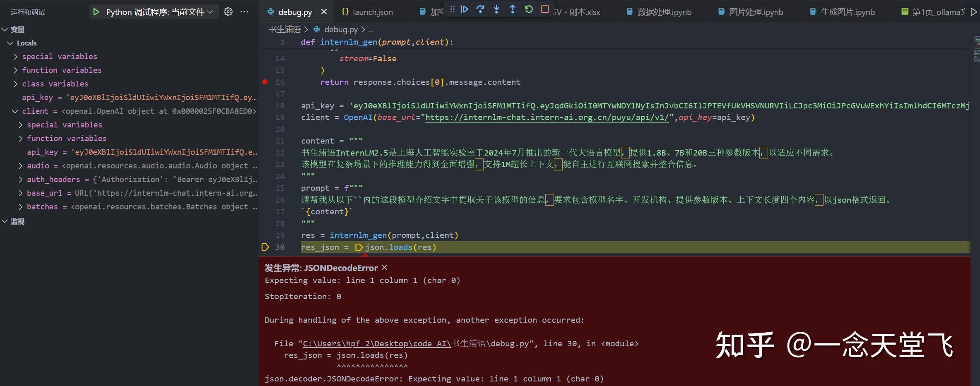The image size is (980, 386).
Task: Close the JSONDecodeError exception popup
Action: pyautogui.click(x=384, y=267)
